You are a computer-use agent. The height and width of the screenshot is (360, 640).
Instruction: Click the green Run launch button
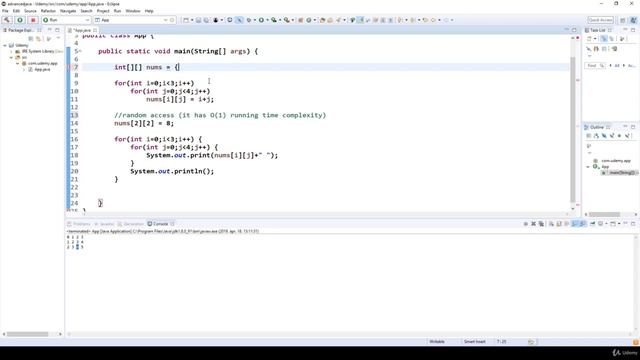pyautogui.click(x=20, y=20)
